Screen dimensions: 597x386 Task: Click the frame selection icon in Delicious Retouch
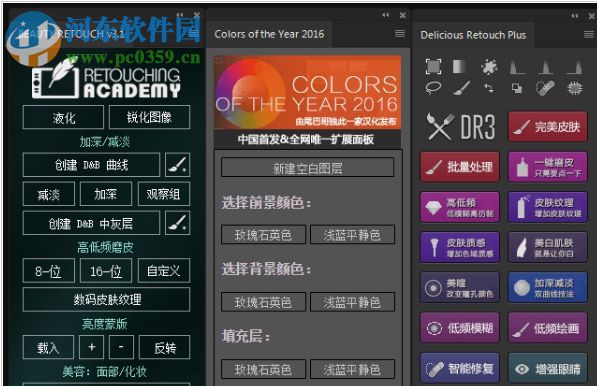click(x=434, y=67)
